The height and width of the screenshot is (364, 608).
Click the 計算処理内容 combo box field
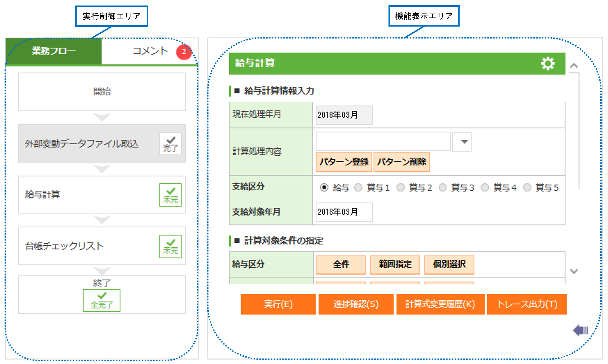383,142
